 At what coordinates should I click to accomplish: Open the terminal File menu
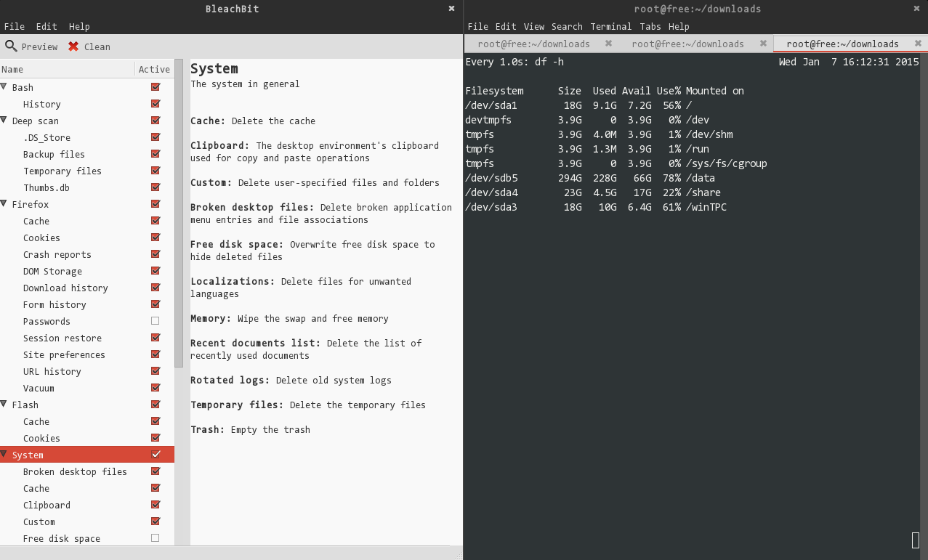(478, 26)
